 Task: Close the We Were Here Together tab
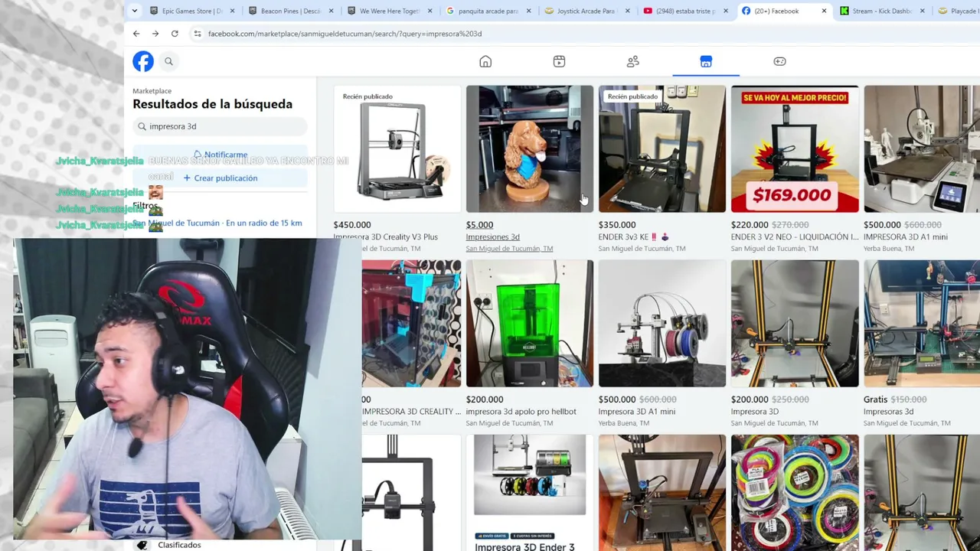[x=430, y=11]
